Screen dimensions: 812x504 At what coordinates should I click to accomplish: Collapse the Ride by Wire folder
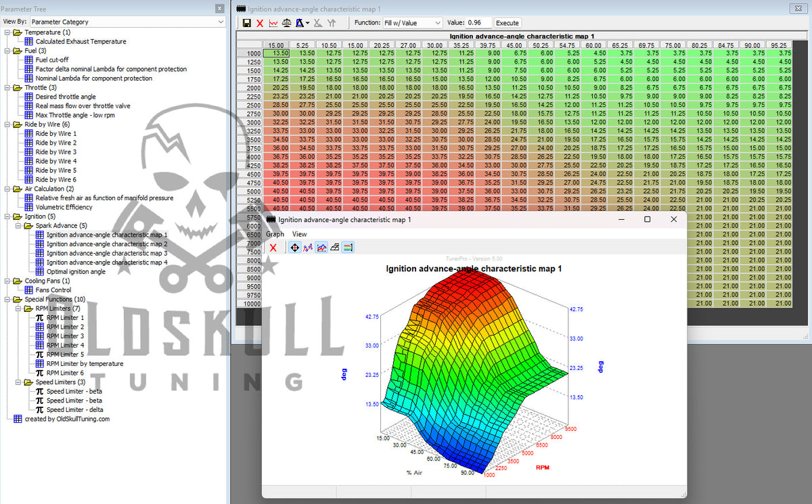(x=7, y=124)
